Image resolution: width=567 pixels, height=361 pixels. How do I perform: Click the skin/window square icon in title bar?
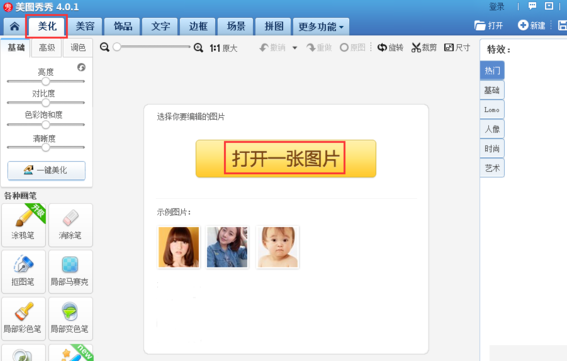[549, 6]
